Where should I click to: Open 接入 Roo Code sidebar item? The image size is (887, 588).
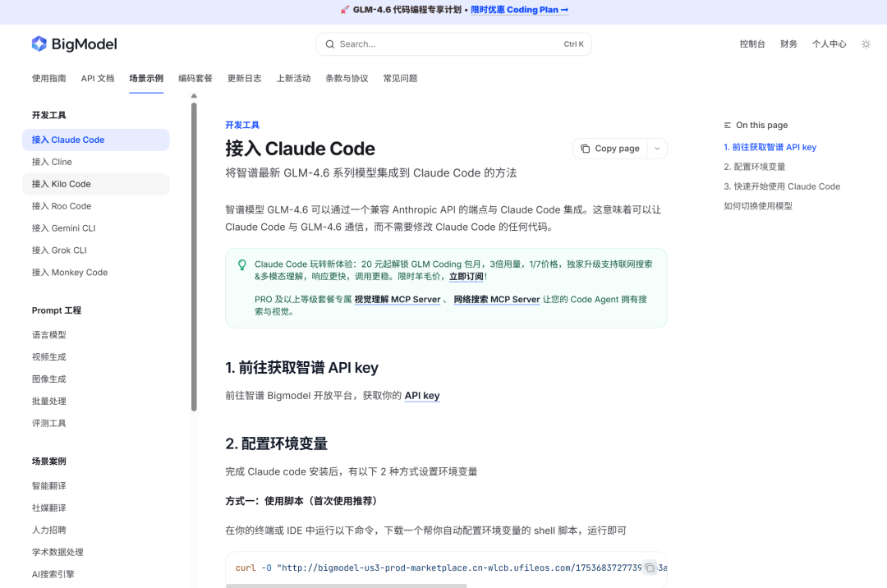point(95,206)
